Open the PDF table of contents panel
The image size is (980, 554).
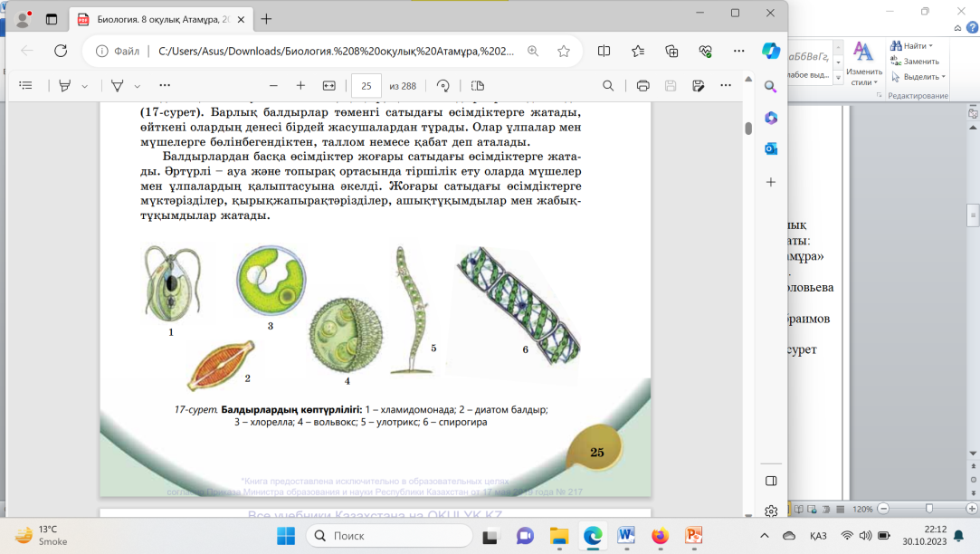point(25,86)
